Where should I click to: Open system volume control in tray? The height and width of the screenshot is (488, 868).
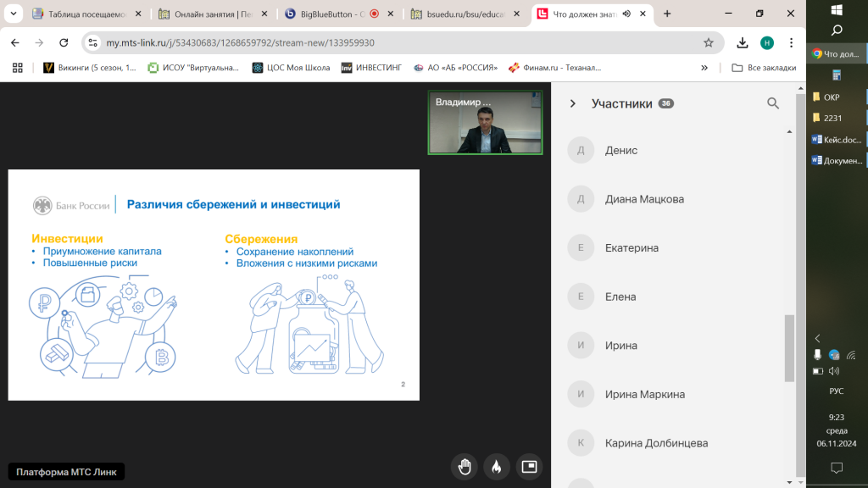point(834,371)
